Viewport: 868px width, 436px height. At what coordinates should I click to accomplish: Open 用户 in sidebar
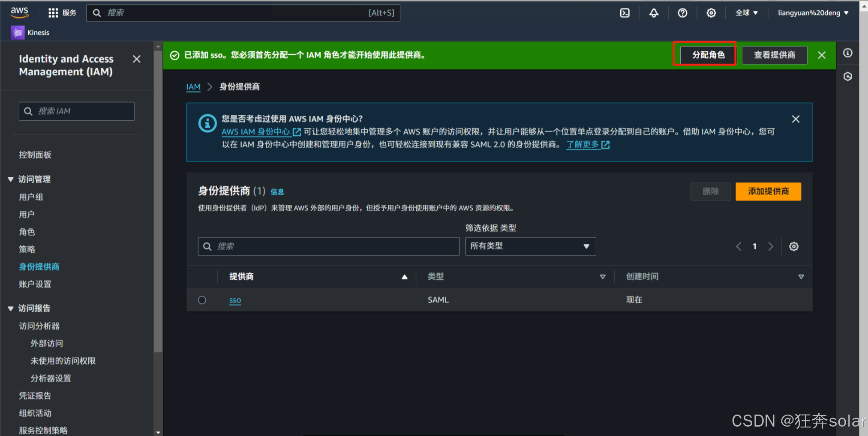(x=27, y=215)
